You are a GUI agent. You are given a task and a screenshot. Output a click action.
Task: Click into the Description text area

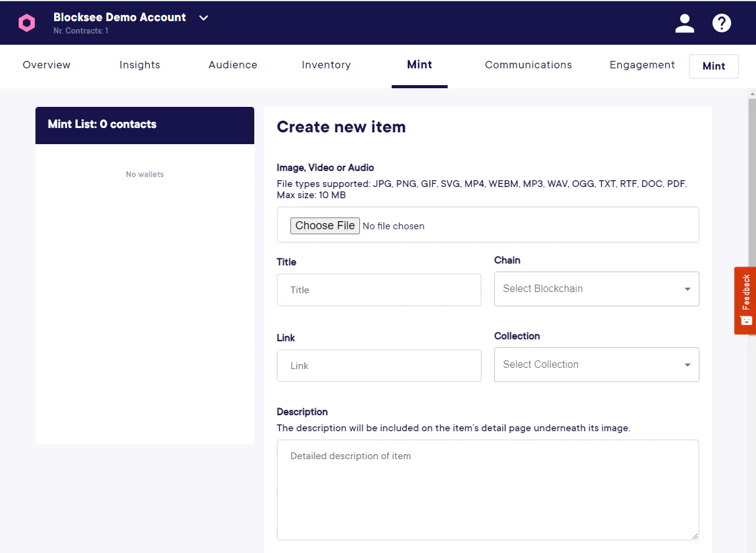tap(488, 490)
